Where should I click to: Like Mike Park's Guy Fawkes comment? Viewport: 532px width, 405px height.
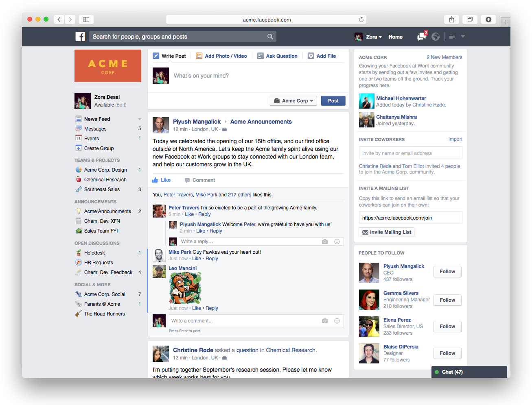[197, 259]
